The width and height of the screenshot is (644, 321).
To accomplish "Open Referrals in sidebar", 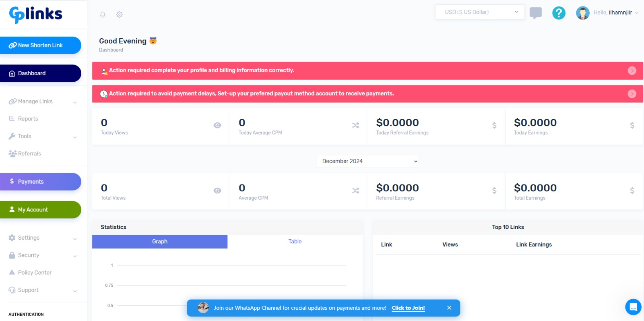I will (x=29, y=153).
